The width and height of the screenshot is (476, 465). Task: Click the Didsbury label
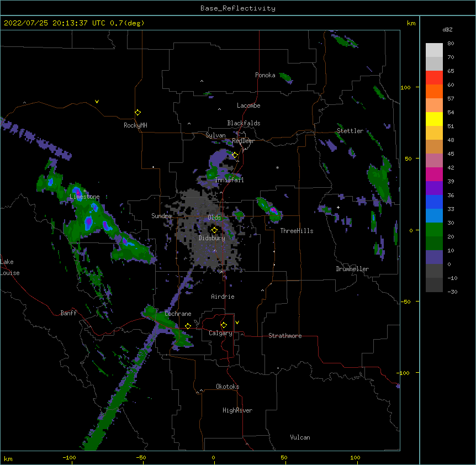[212, 238]
